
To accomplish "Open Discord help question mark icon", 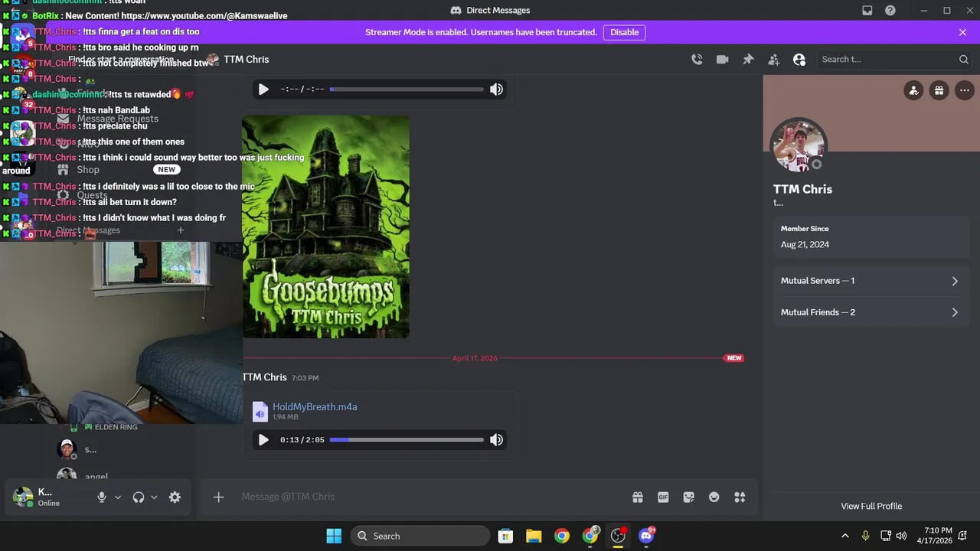I will (x=890, y=10).
